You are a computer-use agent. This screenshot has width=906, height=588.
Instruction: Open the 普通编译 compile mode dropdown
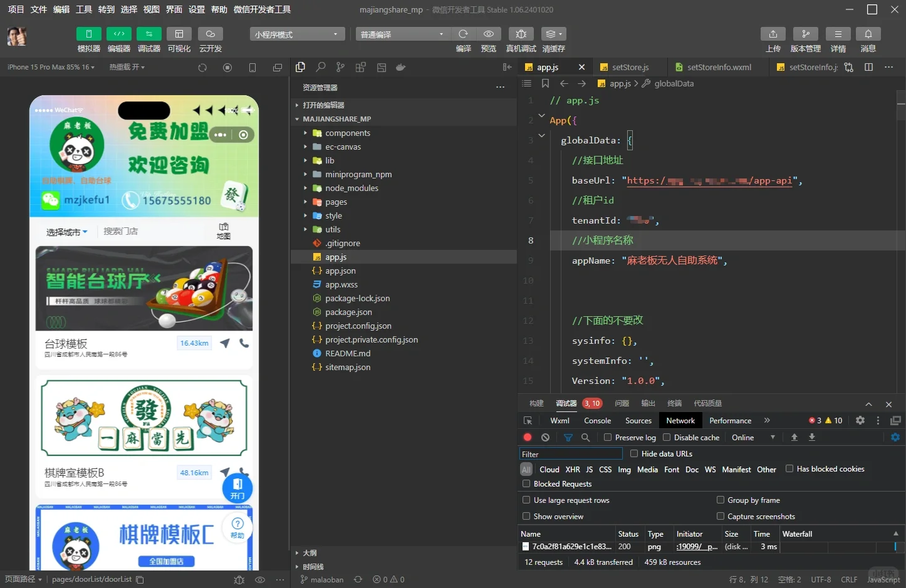[402, 34]
